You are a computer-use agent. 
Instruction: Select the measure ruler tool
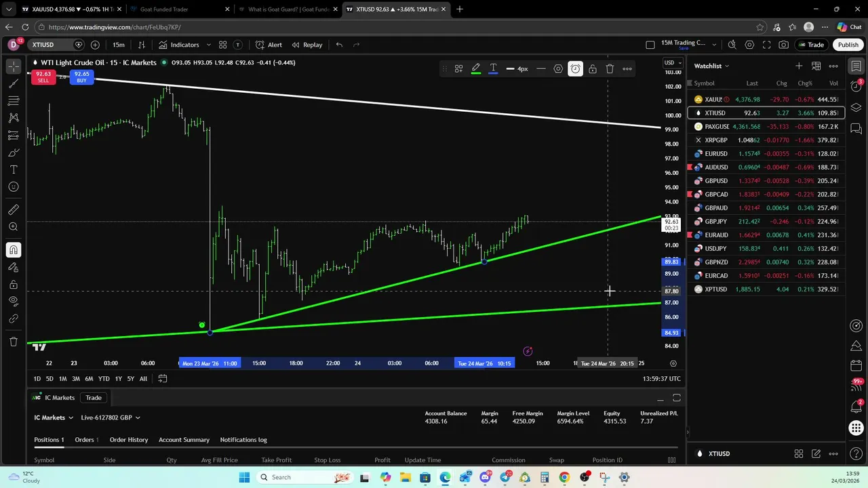pyautogui.click(x=14, y=209)
